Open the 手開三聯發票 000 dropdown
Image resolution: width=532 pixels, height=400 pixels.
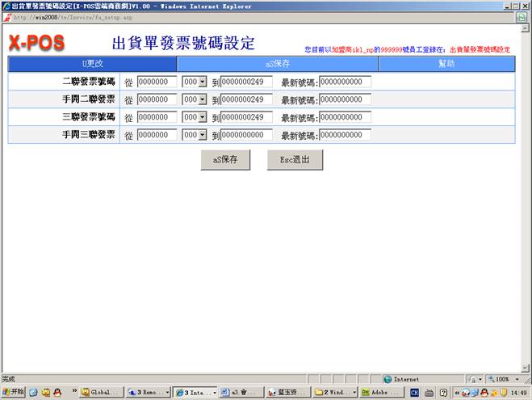(202, 135)
